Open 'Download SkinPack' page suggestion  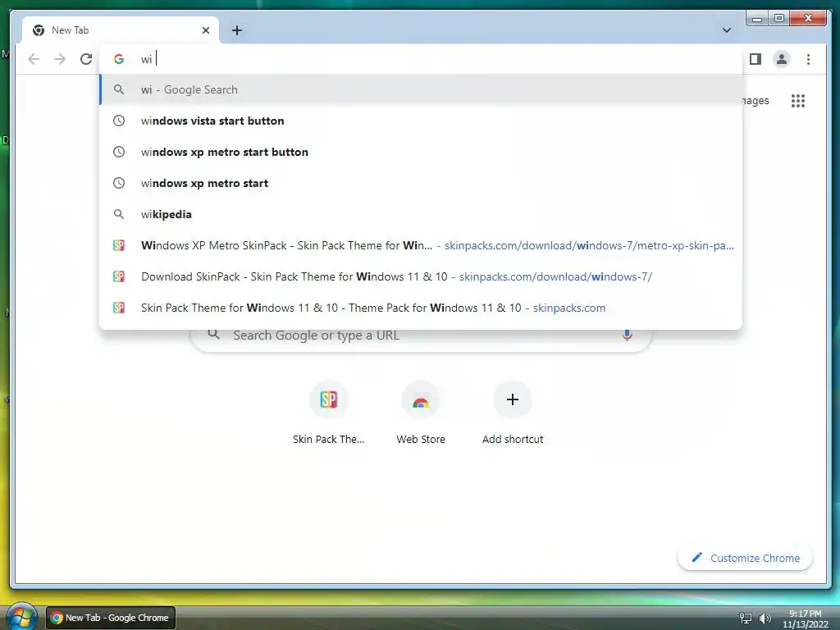421,276
